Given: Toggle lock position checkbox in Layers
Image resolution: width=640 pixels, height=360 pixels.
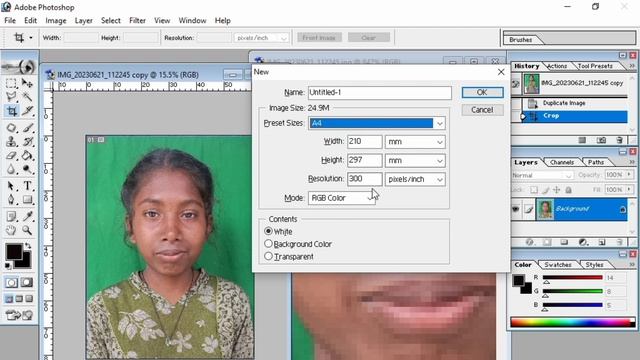Looking at the screenshot, I should (x=556, y=190).
